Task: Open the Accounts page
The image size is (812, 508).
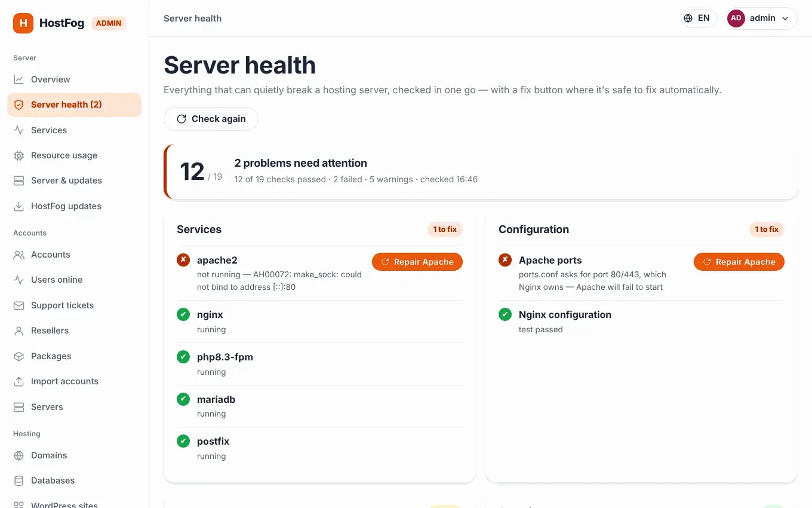Action: tap(74, 255)
